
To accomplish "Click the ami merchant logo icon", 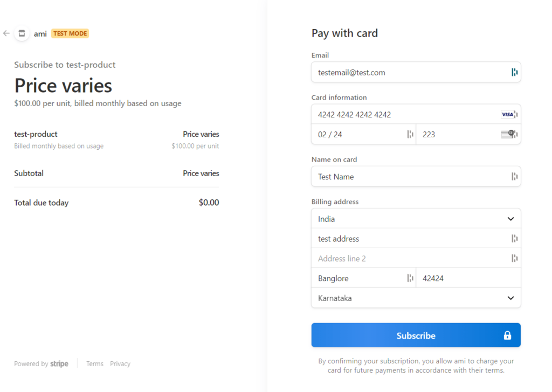I will [22, 33].
